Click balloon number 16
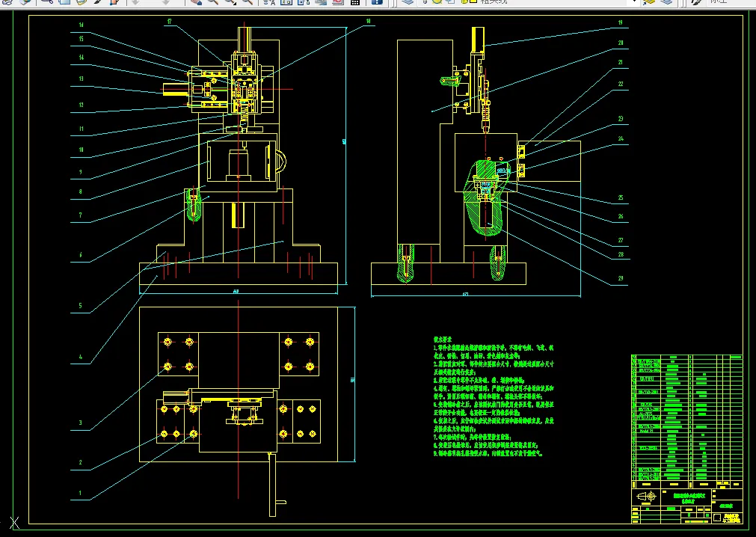756x537 pixels. point(81,25)
